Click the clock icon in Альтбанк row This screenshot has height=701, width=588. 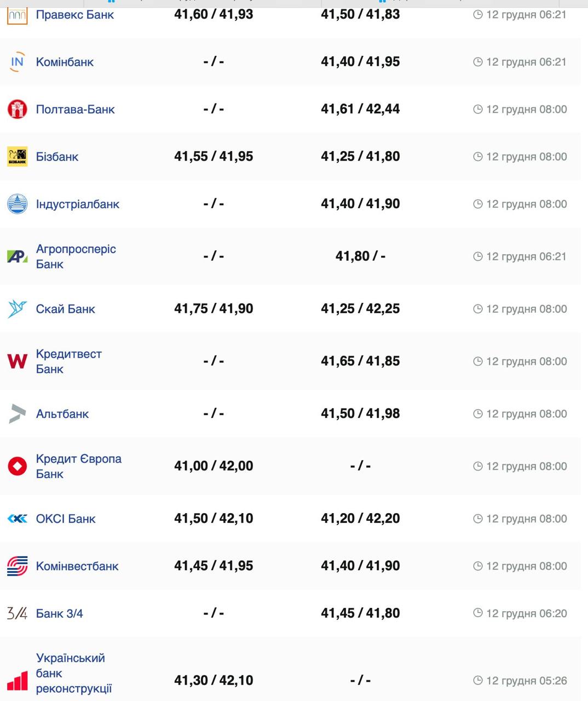[x=477, y=413]
